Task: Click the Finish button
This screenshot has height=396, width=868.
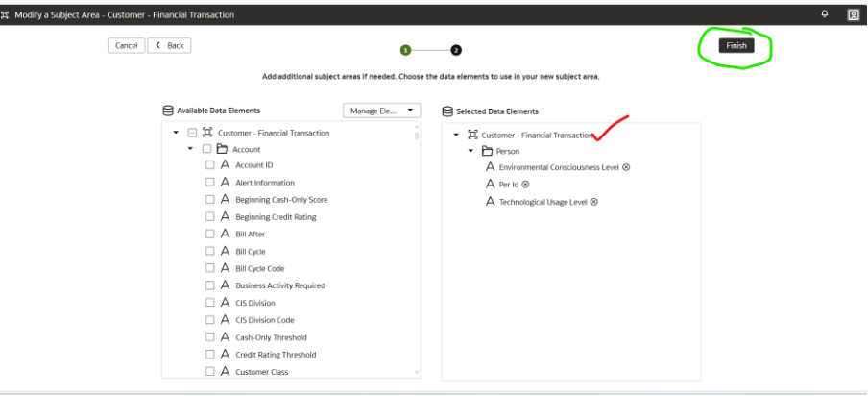Action: point(736,45)
